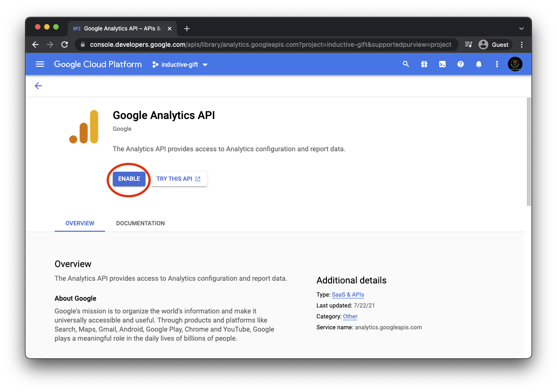
Task: Click the service name analytics.googleapis.com
Action: click(x=388, y=327)
